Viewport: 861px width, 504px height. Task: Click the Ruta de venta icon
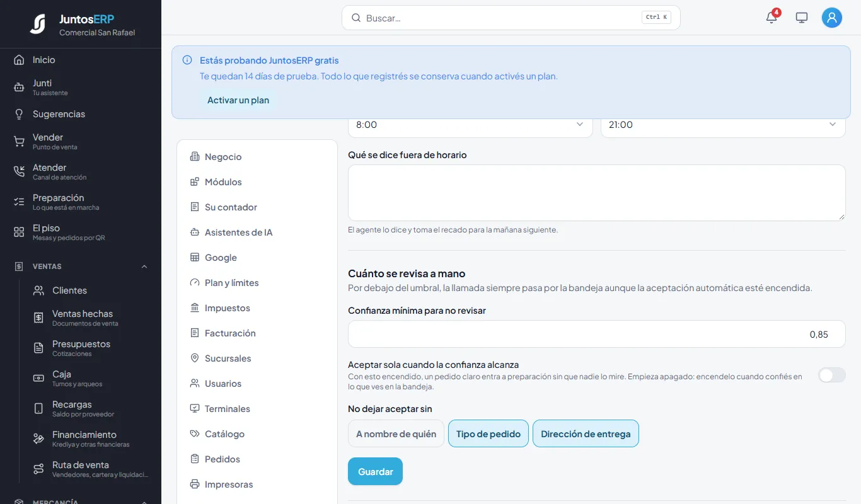click(x=38, y=469)
